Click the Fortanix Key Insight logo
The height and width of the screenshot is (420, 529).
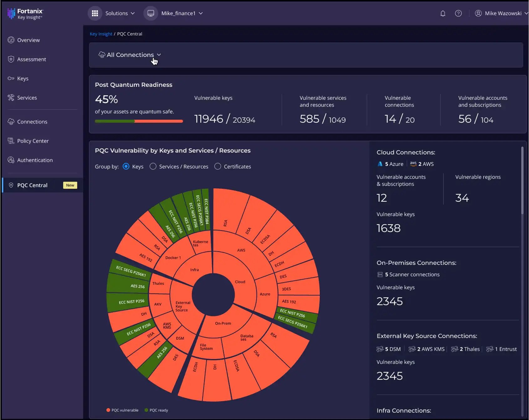click(x=25, y=14)
